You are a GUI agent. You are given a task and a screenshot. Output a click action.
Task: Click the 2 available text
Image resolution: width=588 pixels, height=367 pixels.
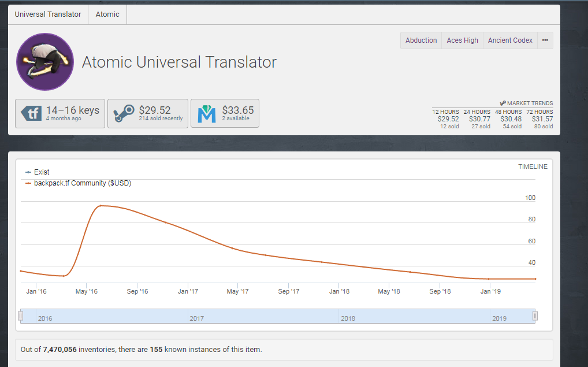coord(236,118)
